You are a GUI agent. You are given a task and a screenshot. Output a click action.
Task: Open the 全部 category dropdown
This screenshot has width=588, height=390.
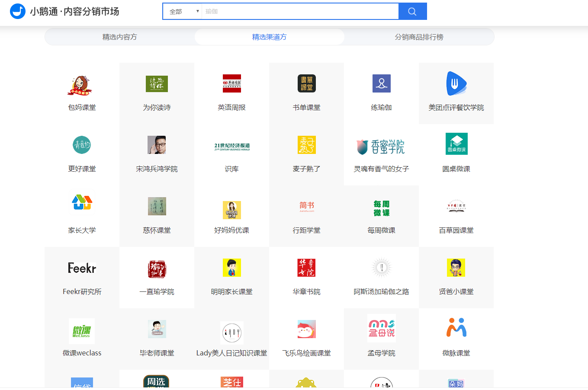pyautogui.click(x=182, y=11)
